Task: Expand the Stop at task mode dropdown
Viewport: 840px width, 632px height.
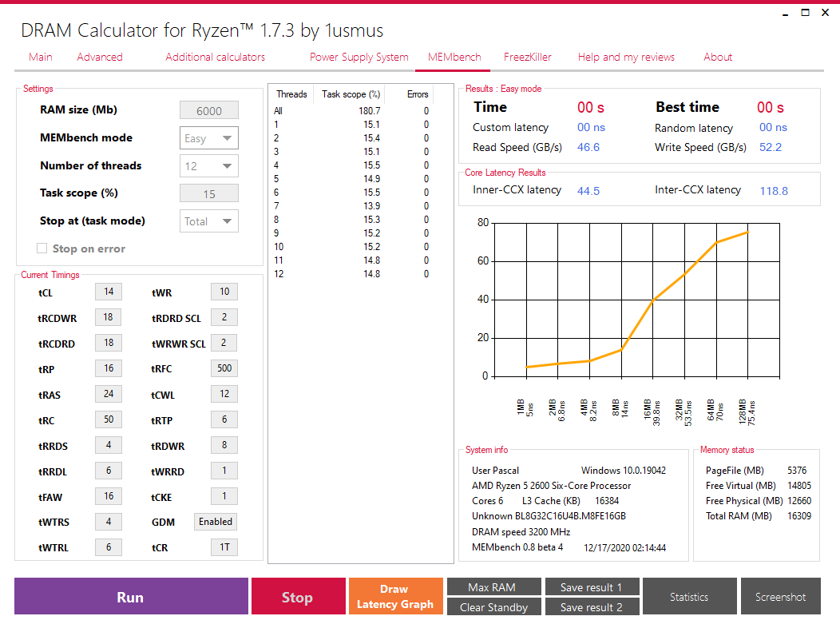Action: (209, 221)
